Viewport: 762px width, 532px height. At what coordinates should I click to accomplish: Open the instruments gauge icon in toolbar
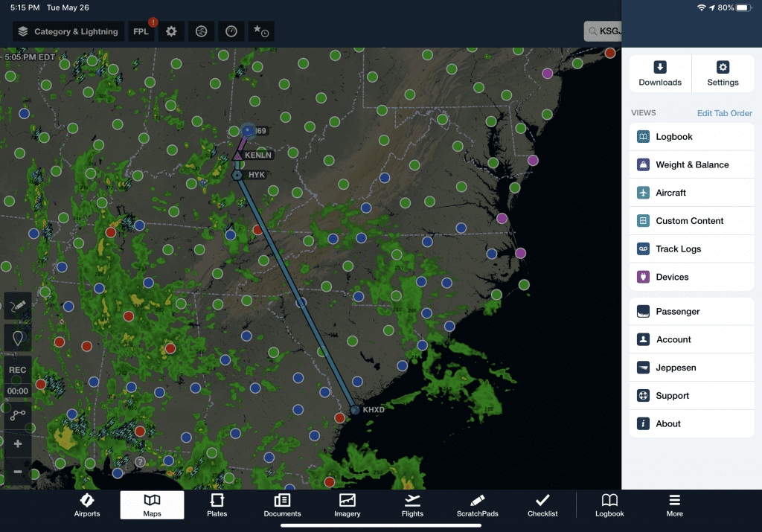click(231, 31)
